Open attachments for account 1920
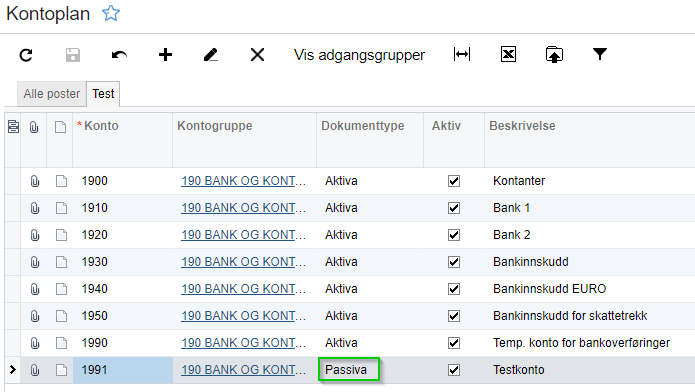 click(35, 235)
